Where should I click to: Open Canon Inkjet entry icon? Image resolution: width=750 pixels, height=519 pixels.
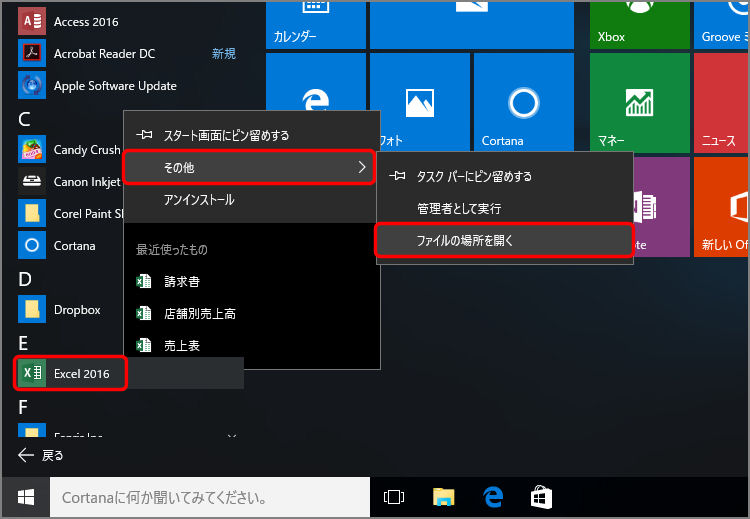[x=32, y=181]
